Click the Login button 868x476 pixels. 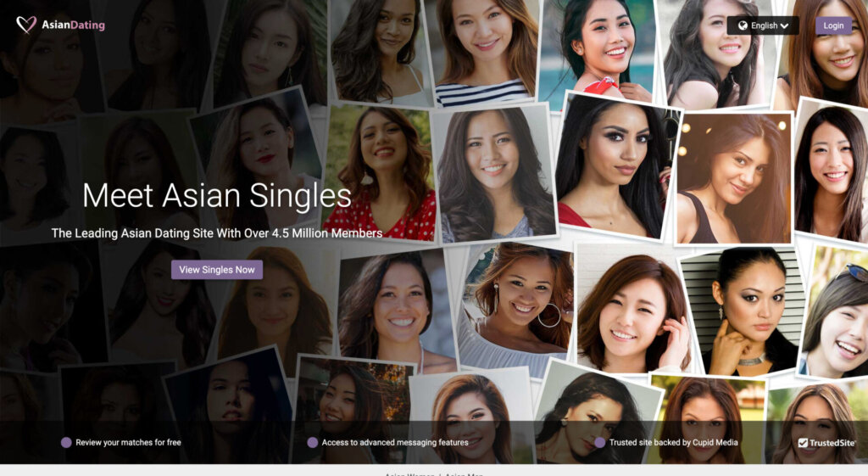833,25
